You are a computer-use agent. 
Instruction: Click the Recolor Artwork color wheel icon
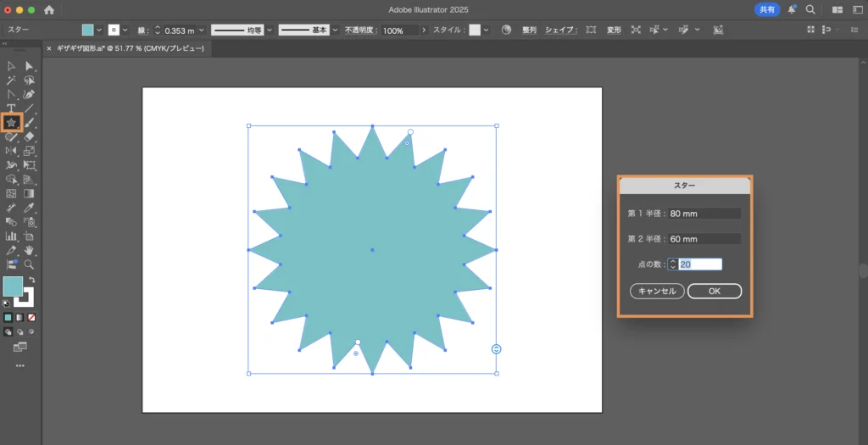(506, 30)
